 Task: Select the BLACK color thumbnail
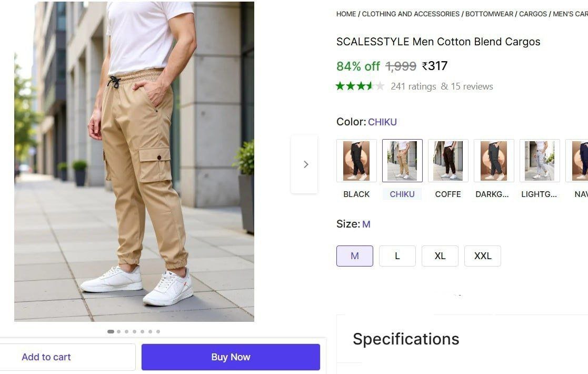point(356,161)
